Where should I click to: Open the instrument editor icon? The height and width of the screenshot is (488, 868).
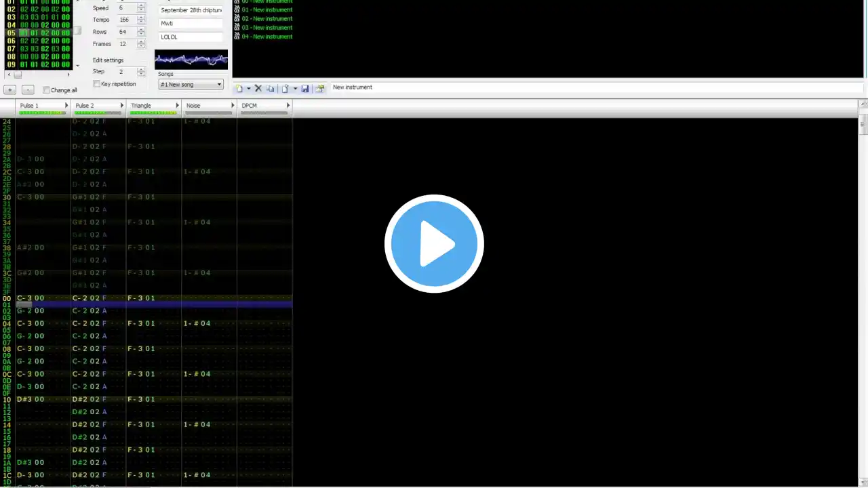click(319, 88)
